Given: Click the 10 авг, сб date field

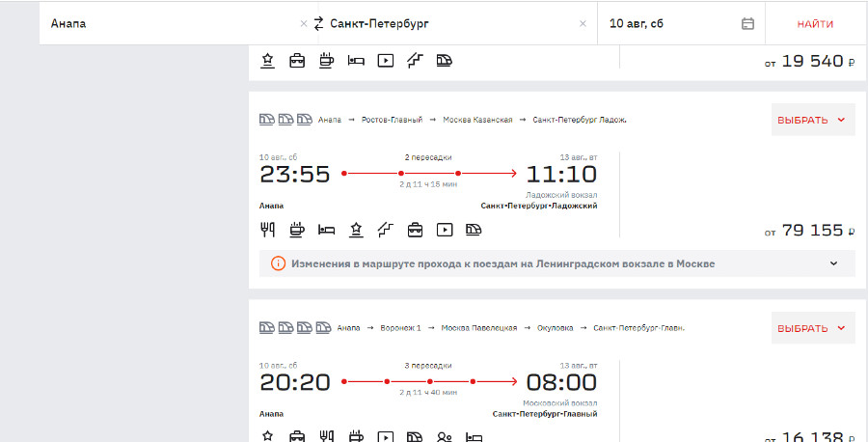Looking at the screenshot, I should point(665,23).
